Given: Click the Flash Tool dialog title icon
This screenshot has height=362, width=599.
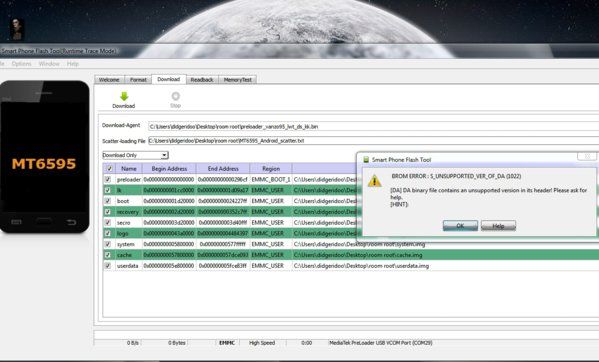Looking at the screenshot, I should 366,160.
